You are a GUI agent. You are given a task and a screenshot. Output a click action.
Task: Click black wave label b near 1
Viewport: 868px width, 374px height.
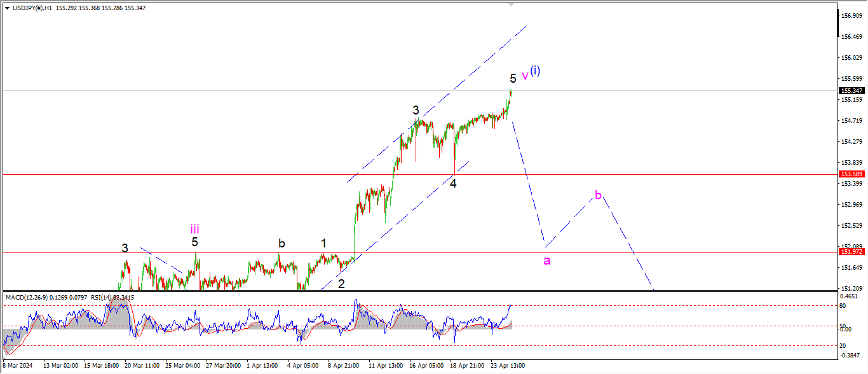tap(281, 243)
